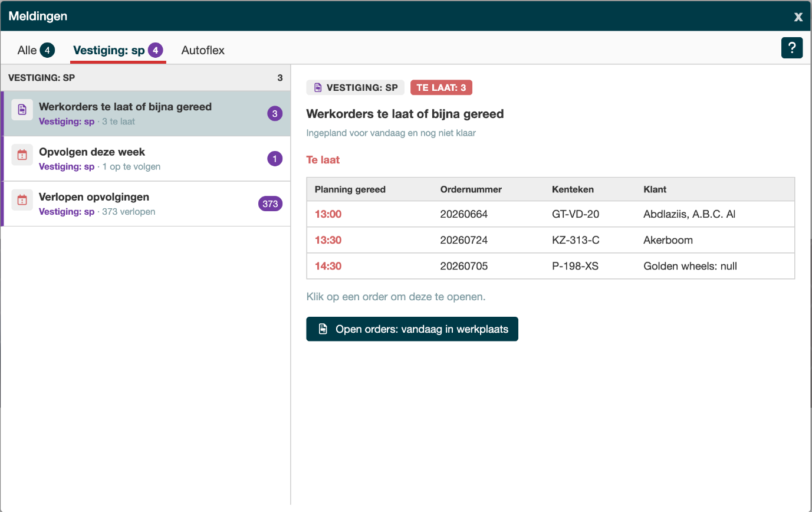Open order number 20260724
This screenshot has height=512, width=812.
(x=464, y=240)
